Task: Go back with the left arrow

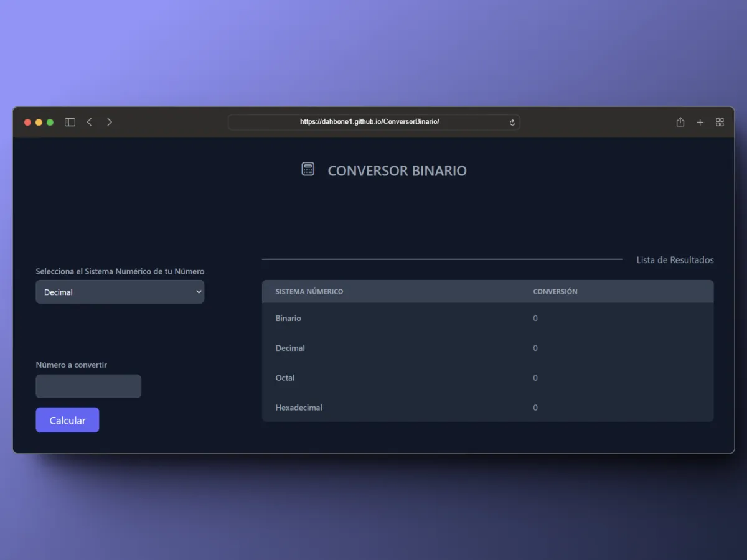Action: [x=90, y=123]
